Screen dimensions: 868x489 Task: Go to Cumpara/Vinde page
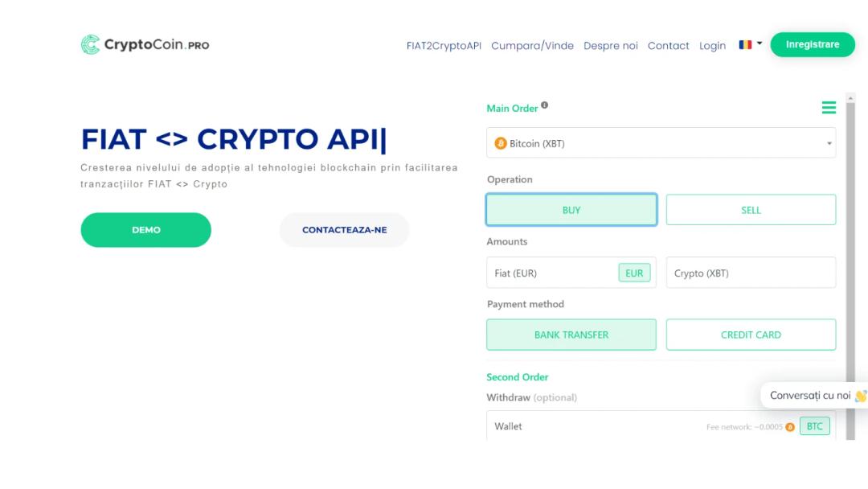point(532,46)
